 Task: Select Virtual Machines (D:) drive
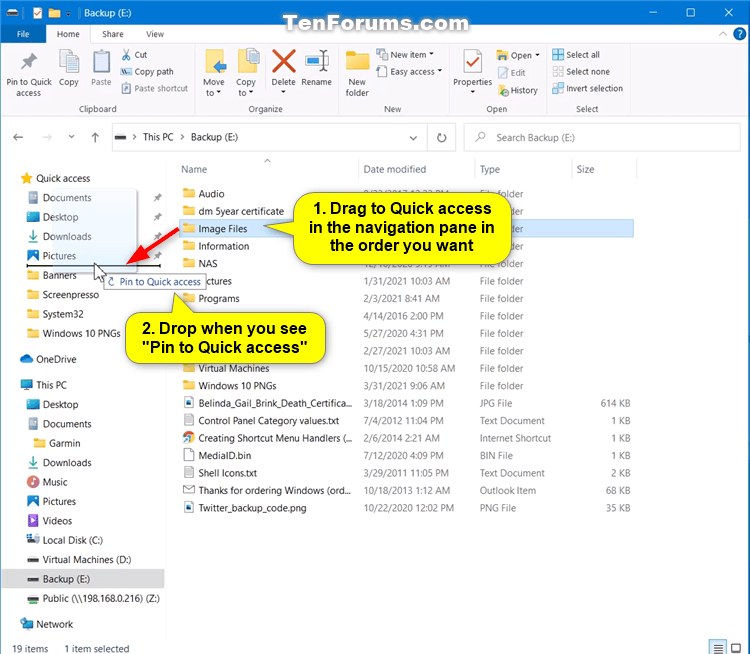pyautogui.click(x=79, y=559)
